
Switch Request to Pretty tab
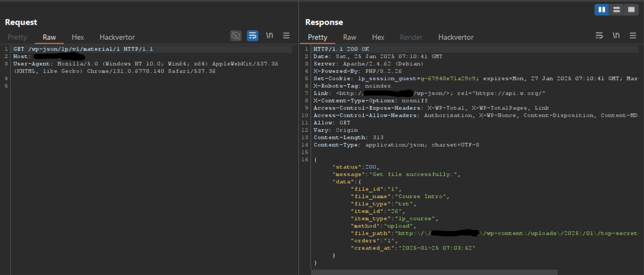(x=17, y=37)
